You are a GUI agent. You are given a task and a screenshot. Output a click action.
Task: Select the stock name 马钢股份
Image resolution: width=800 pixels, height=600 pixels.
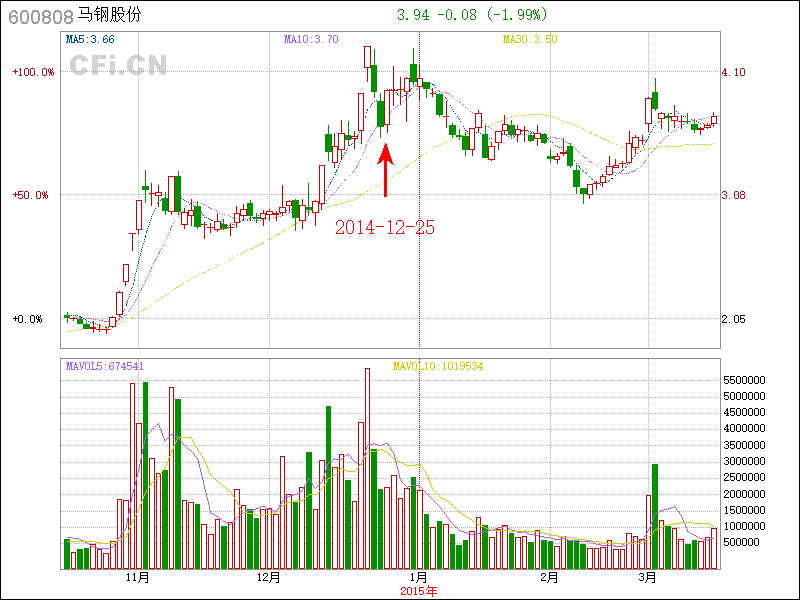pos(109,15)
